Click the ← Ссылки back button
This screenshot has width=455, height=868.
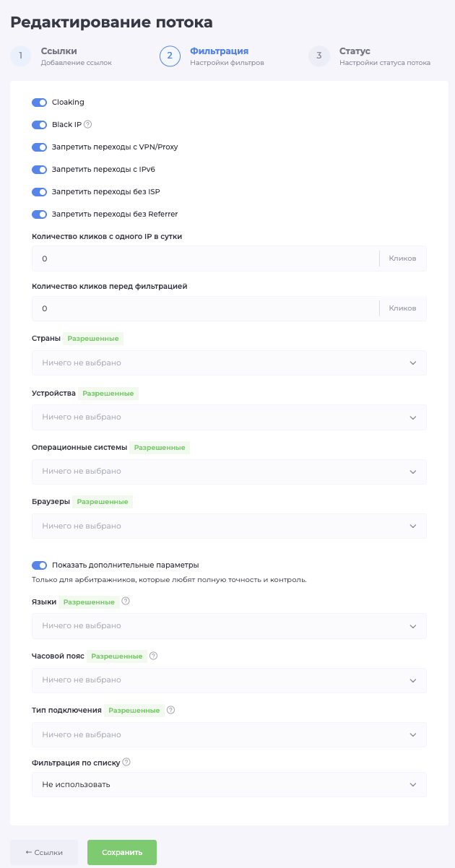point(43,852)
